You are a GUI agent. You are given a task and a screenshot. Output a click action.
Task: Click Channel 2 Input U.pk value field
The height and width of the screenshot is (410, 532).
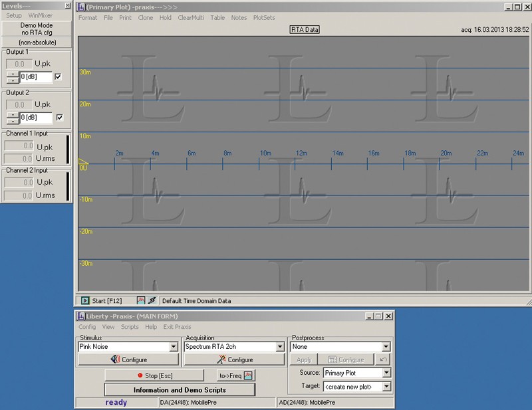point(19,183)
